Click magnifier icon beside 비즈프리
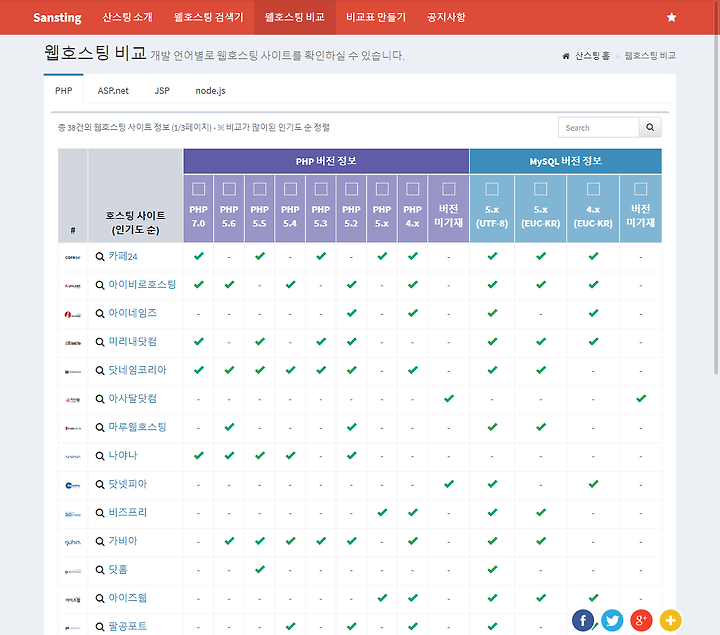 pyautogui.click(x=100, y=513)
